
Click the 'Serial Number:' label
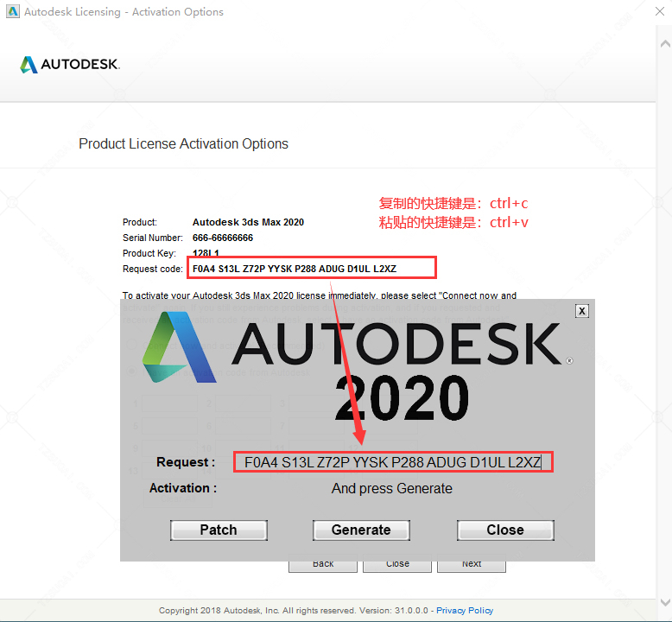pos(153,238)
